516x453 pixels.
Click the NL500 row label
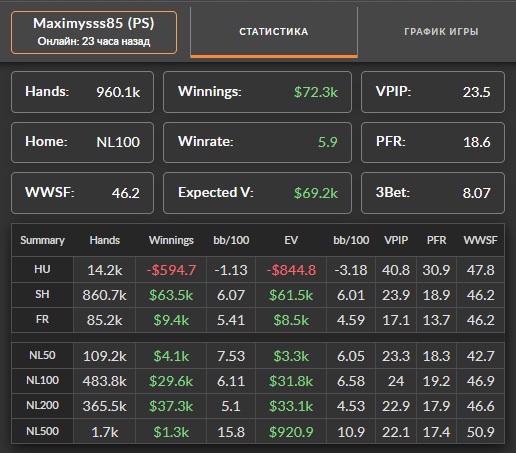42,431
